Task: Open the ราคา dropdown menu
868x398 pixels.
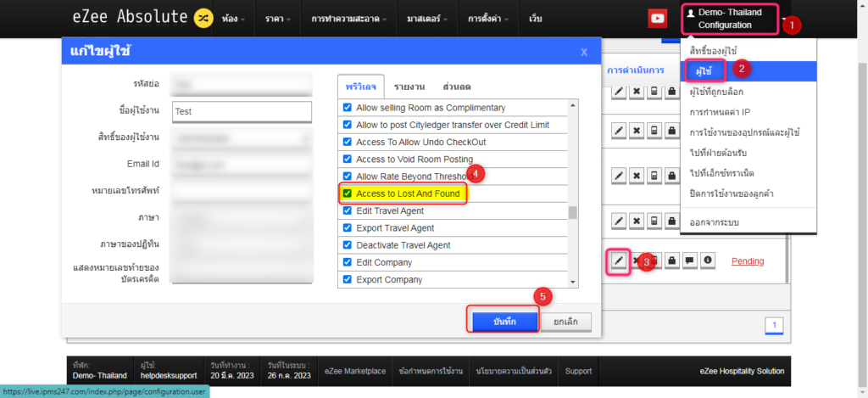Action: click(x=278, y=19)
